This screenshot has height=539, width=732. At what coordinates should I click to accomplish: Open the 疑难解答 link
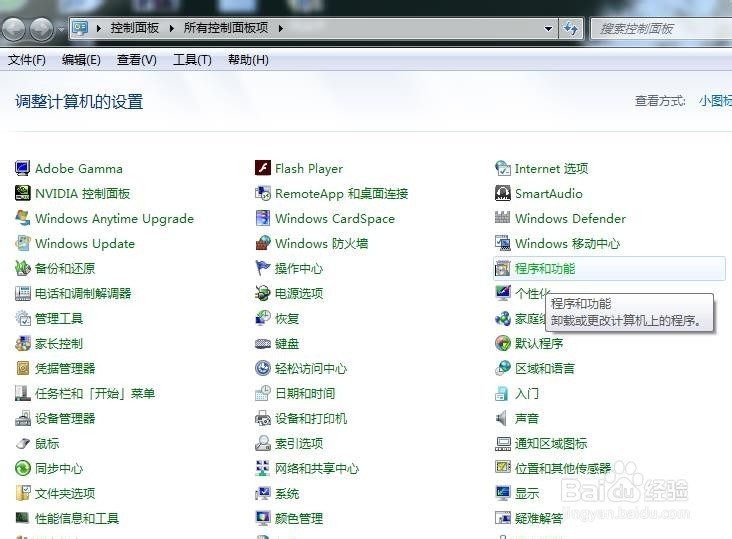539,518
